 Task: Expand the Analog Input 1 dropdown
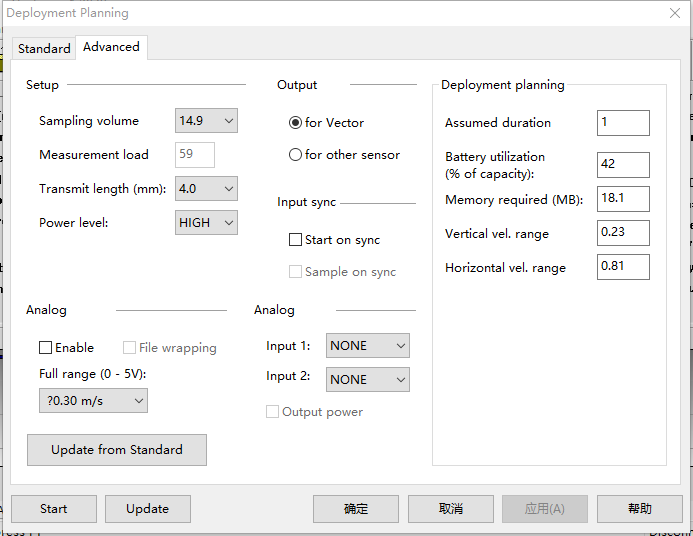coord(368,346)
